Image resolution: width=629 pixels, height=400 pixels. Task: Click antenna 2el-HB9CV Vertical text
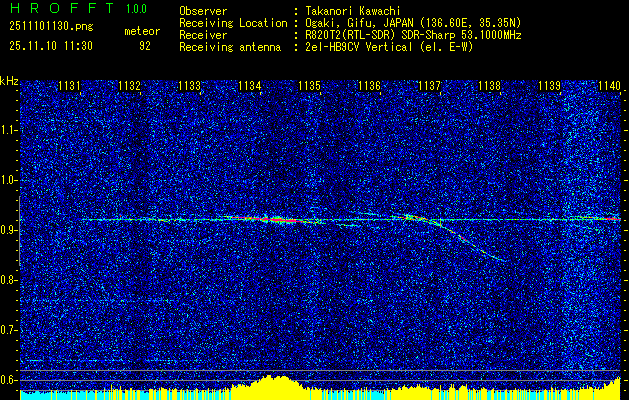tap(389, 47)
